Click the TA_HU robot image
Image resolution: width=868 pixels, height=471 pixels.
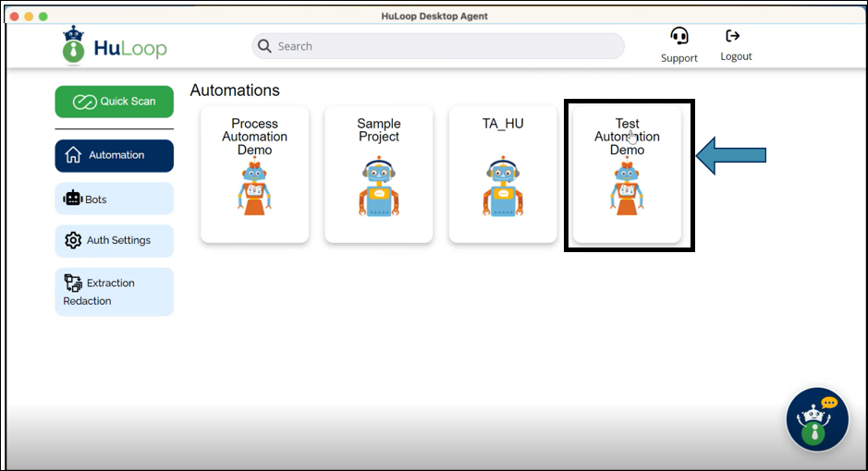[502, 187]
